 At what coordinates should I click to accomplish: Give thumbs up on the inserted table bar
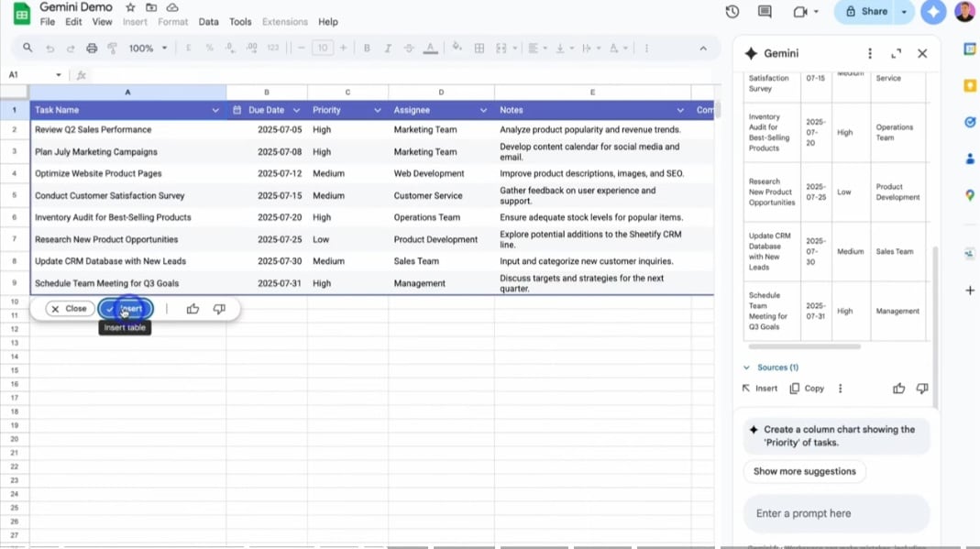click(x=193, y=309)
